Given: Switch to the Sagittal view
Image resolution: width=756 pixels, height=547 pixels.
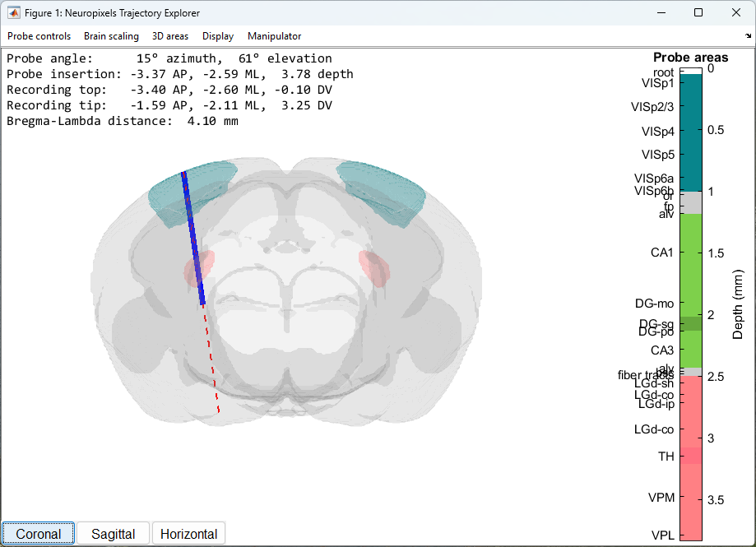Looking at the screenshot, I should point(114,534).
